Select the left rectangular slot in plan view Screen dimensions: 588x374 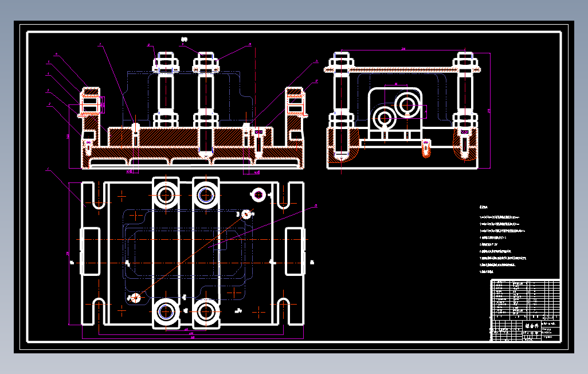(91, 251)
